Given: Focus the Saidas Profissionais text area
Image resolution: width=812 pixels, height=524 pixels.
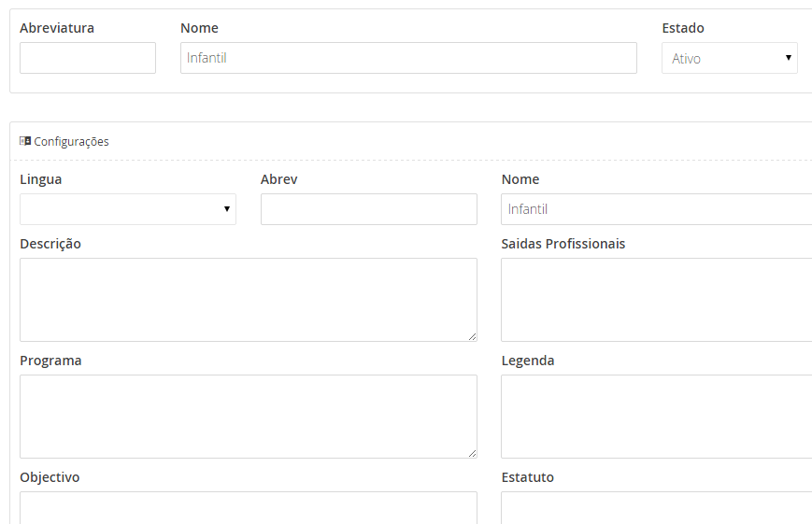Looking at the screenshot, I should [x=656, y=299].
